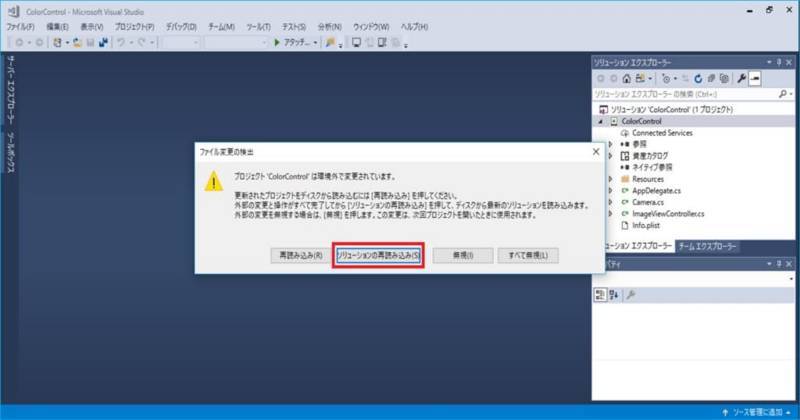Open ツールボックス side tab
Viewport: 800px width, 420px height.
click(11, 152)
